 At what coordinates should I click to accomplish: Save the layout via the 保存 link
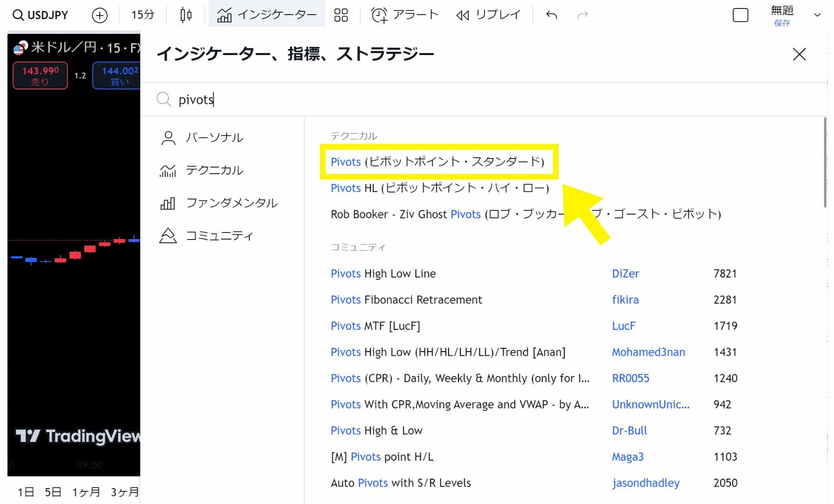pyautogui.click(x=782, y=23)
